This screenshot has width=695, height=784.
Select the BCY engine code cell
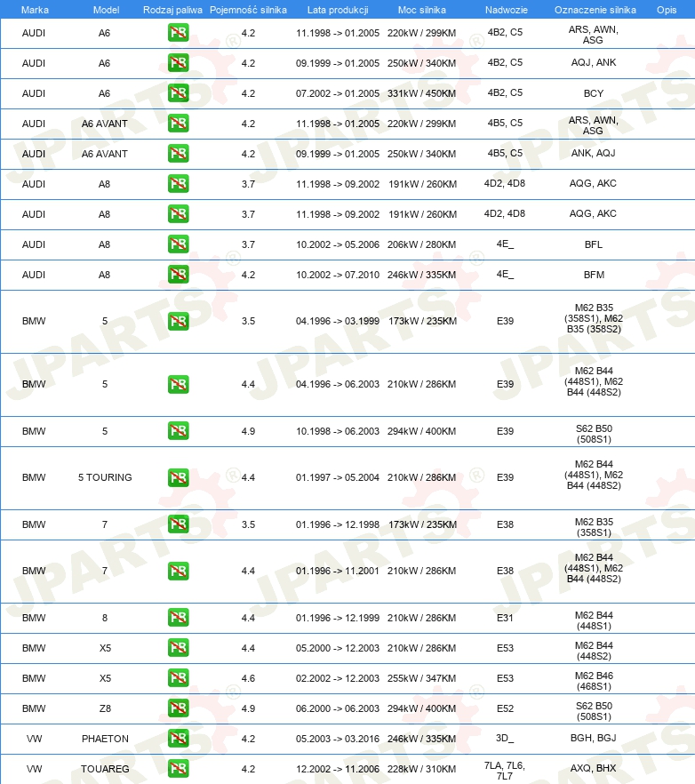coord(594,93)
